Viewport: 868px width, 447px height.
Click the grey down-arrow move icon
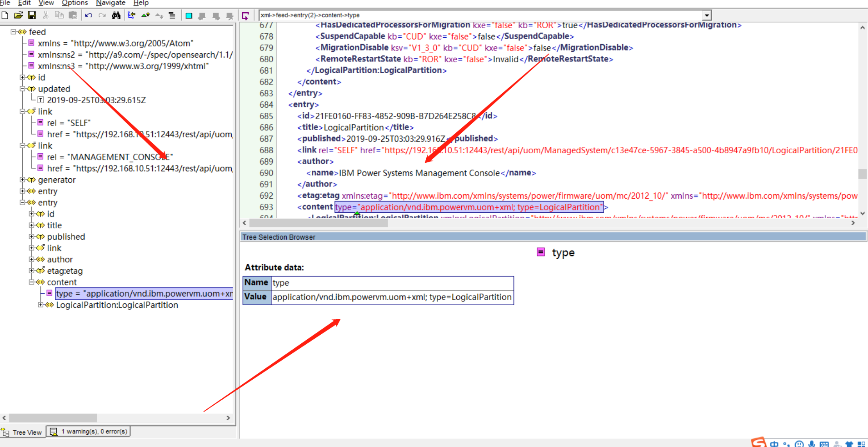click(159, 15)
